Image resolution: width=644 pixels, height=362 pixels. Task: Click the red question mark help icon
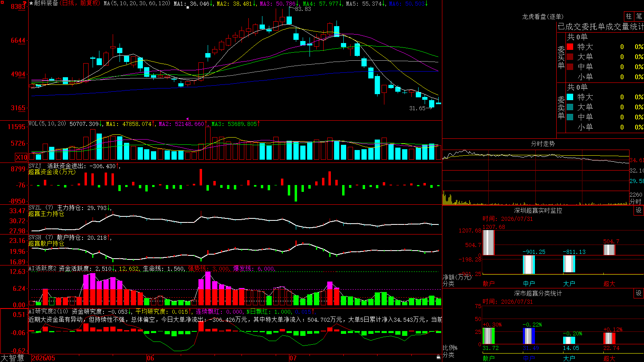point(25,3)
